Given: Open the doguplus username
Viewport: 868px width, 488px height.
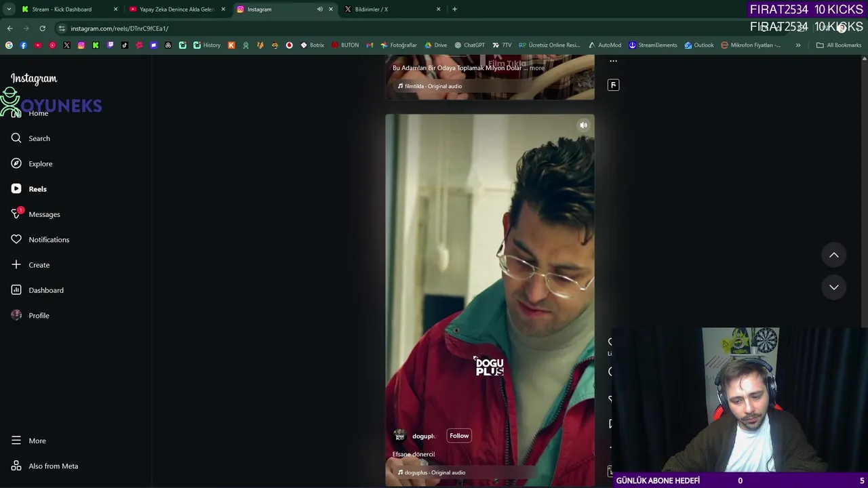Looking at the screenshot, I should [x=424, y=436].
